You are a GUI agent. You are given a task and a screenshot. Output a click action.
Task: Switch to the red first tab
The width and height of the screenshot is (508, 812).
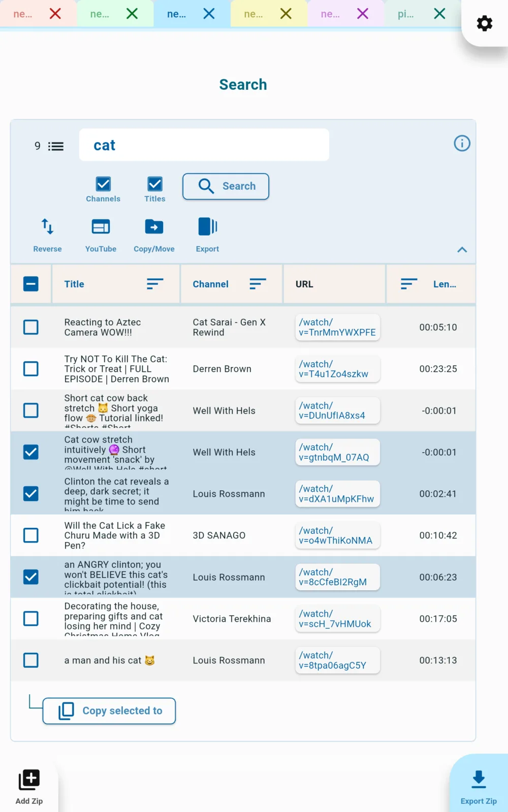click(23, 14)
